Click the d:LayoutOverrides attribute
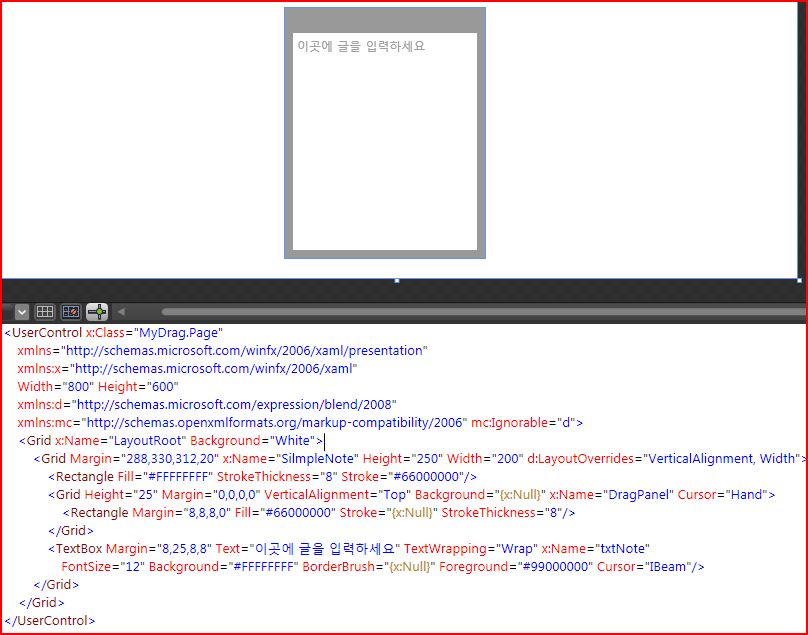The image size is (808, 635). (663, 459)
